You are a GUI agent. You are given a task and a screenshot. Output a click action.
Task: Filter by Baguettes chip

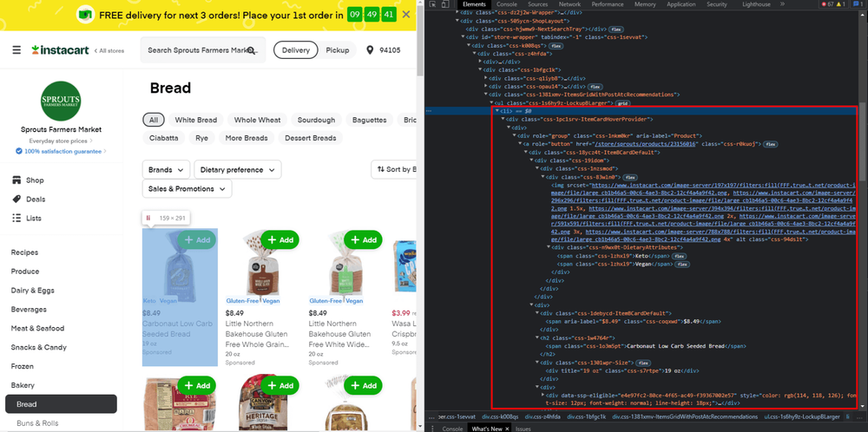369,120
